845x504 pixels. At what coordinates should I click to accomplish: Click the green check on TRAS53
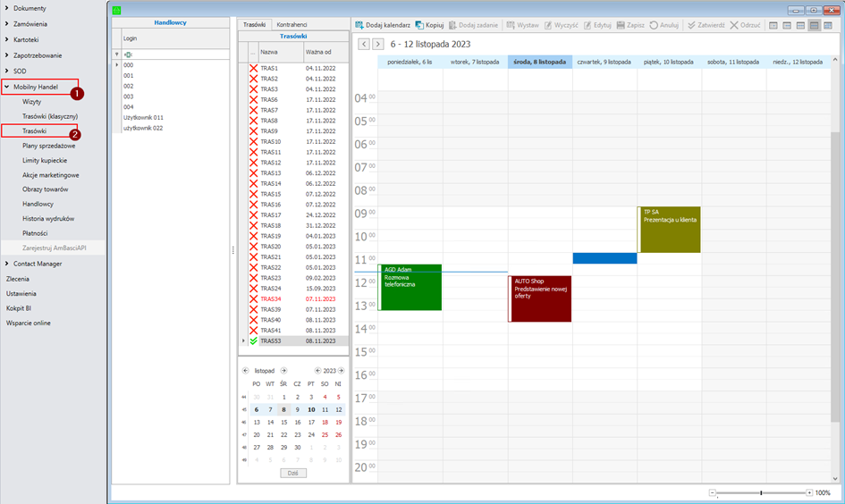coord(254,341)
